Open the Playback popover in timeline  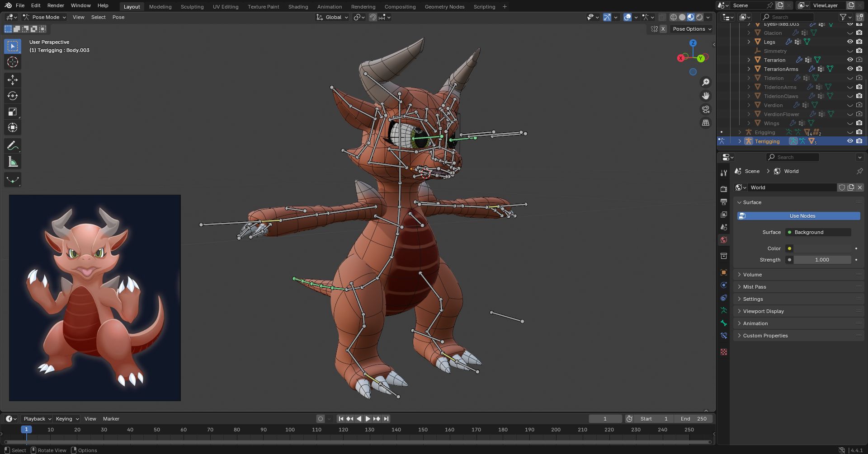tap(38, 419)
